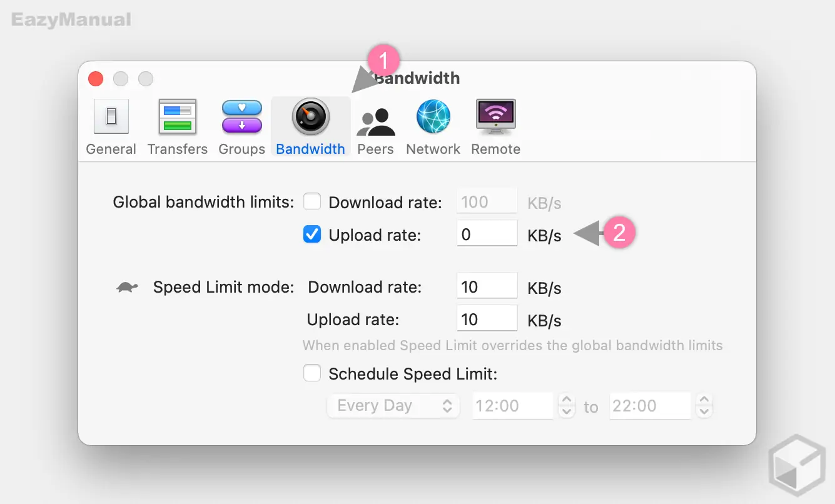Select the Network globe icon
The width and height of the screenshot is (835, 504).
433,117
